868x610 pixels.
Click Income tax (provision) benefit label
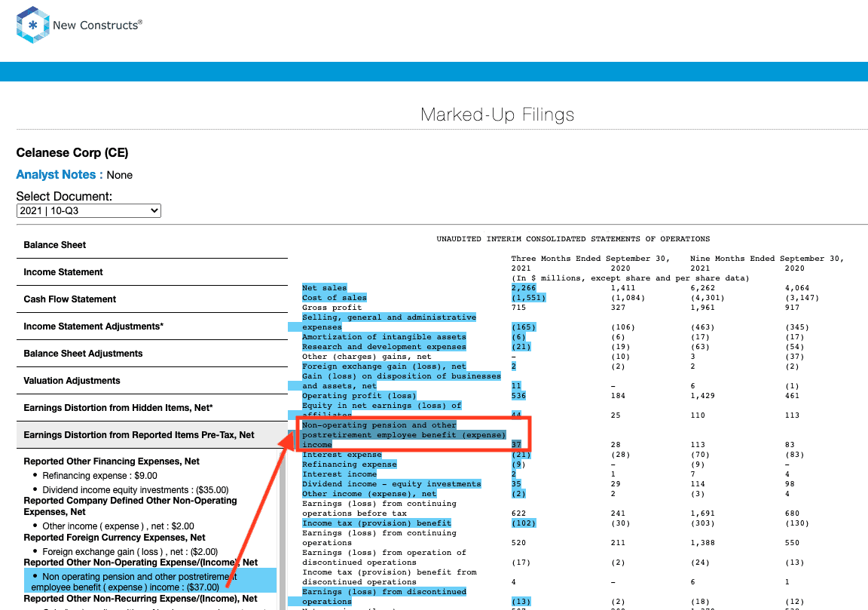pos(377,523)
